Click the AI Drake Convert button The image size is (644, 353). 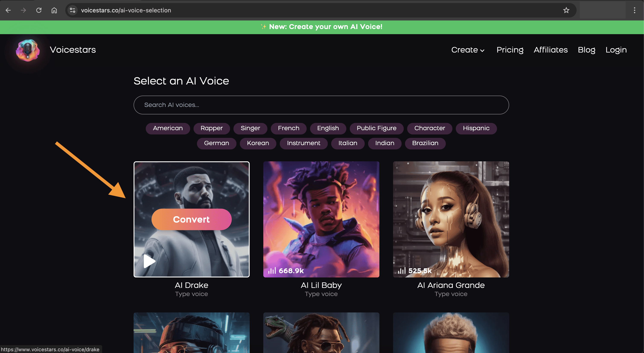[191, 220]
